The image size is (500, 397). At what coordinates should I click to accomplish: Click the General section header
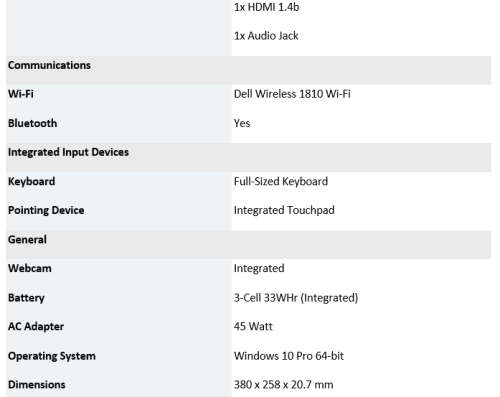(x=27, y=239)
